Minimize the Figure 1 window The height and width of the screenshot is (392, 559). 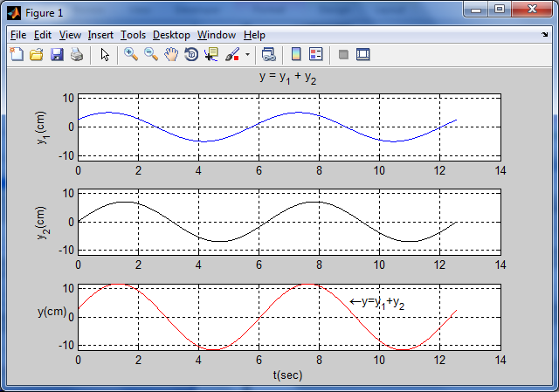tap(475, 10)
